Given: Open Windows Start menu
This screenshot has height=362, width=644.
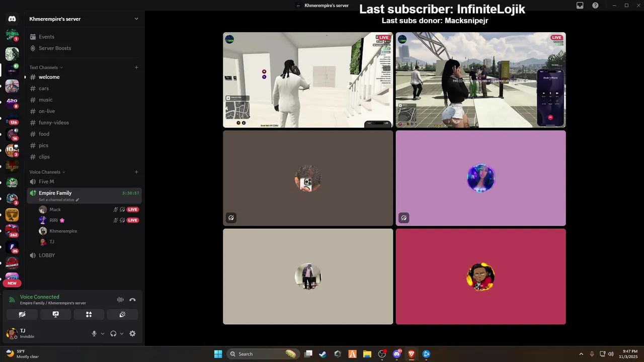Looking at the screenshot, I should (x=218, y=354).
